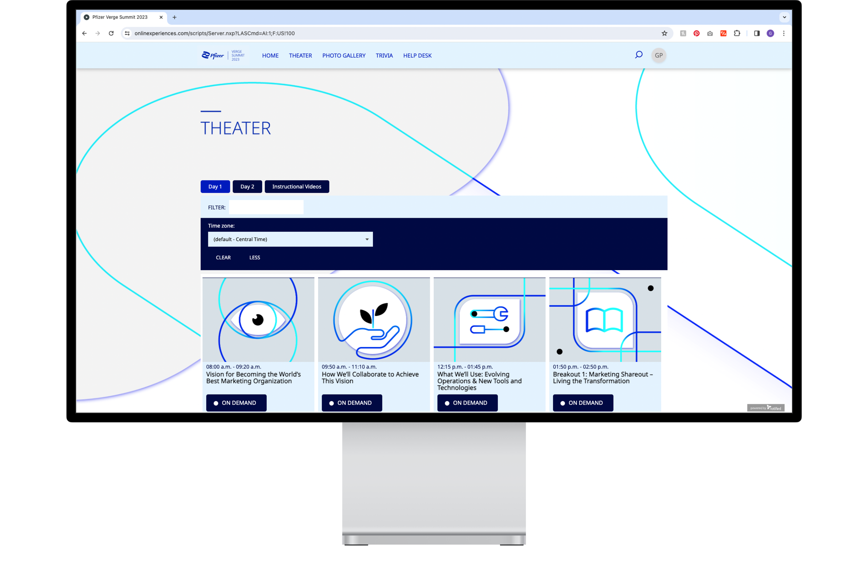Click CLEAR to reset filters

(x=223, y=257)
